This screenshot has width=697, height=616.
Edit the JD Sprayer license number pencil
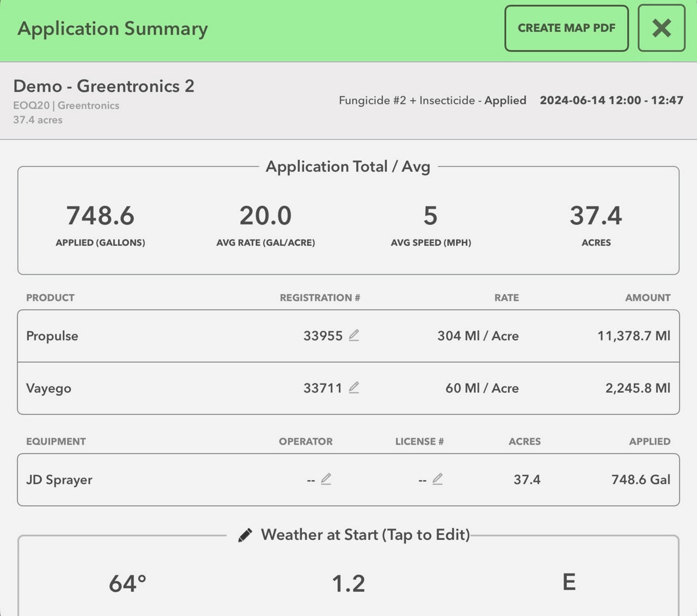[438, 479]
